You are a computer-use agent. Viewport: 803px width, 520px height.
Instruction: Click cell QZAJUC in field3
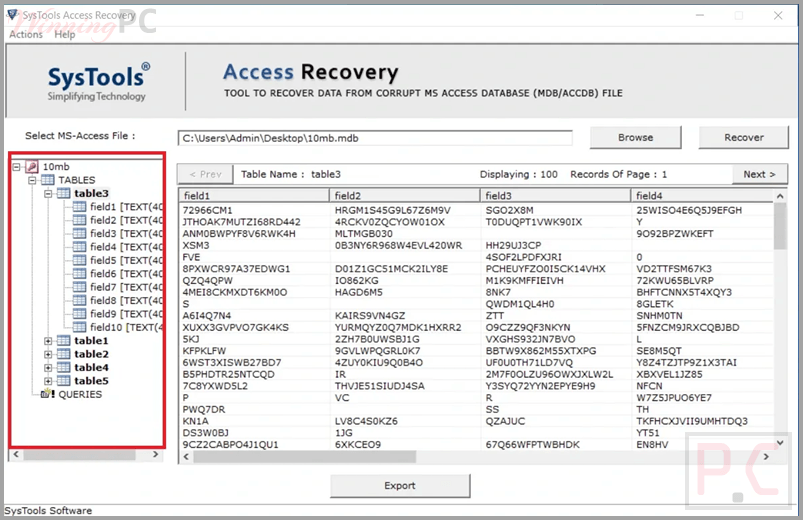point(505,421)
